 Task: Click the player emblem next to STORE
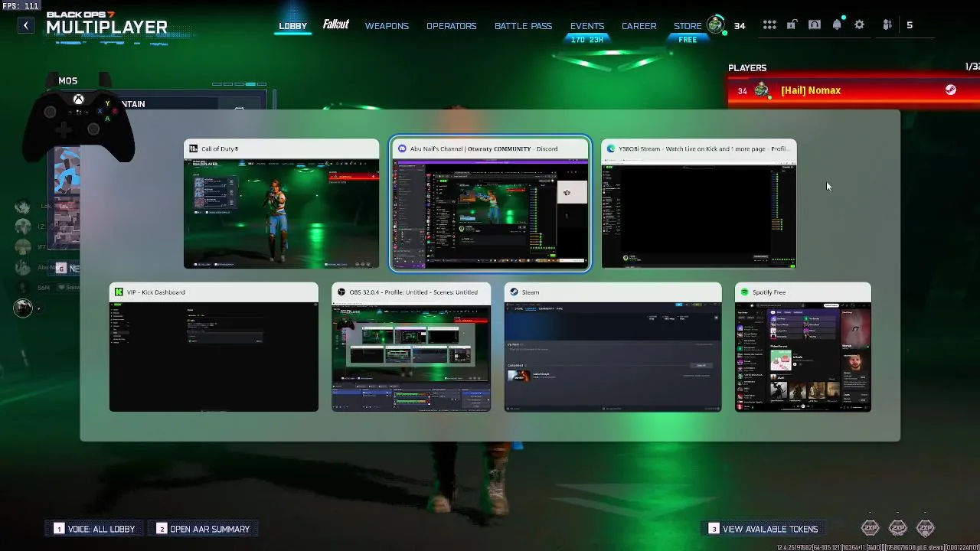pyautogui.click(x=716, y=24)
